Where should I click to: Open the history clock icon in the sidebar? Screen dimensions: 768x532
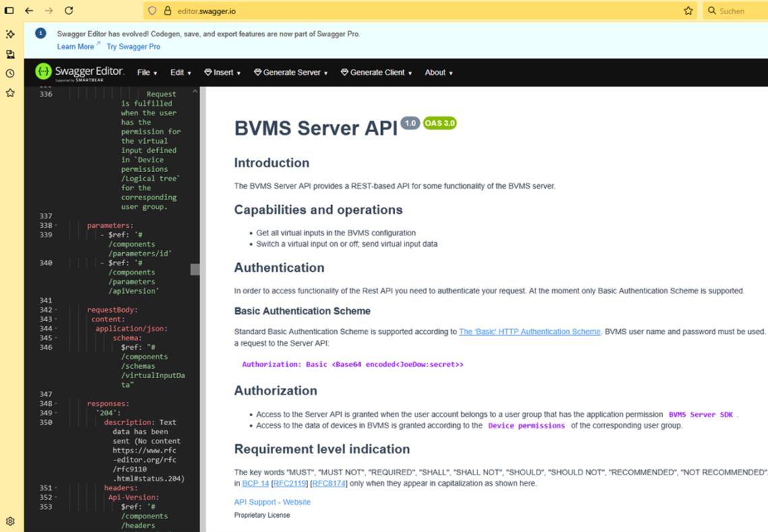pyautogui.click(x=10, y=73)
